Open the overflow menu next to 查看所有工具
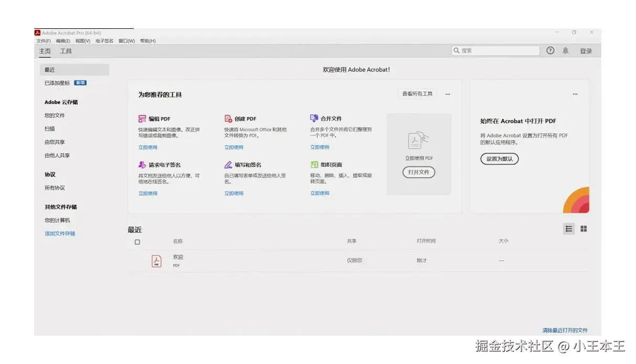 click(447, 94)
